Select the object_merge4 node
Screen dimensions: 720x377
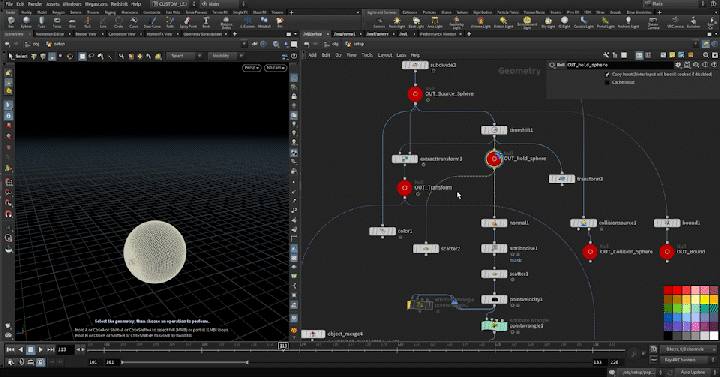313,334
